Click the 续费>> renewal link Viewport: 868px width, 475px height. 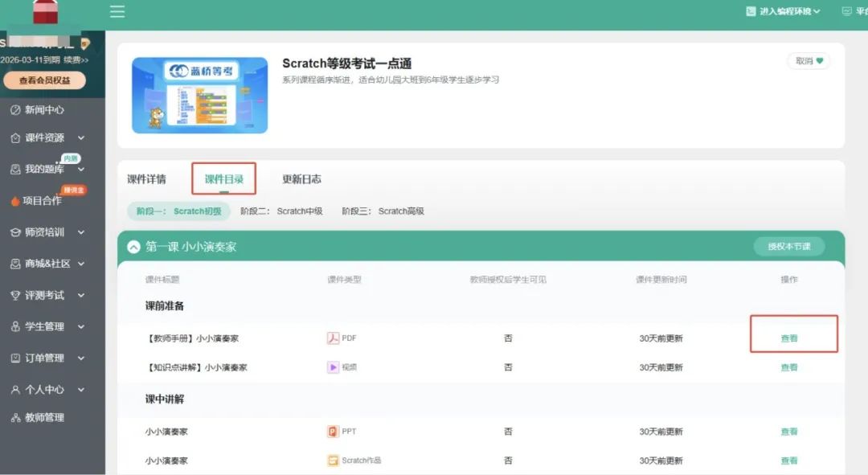pyautogui.click(x=76, y=59)
